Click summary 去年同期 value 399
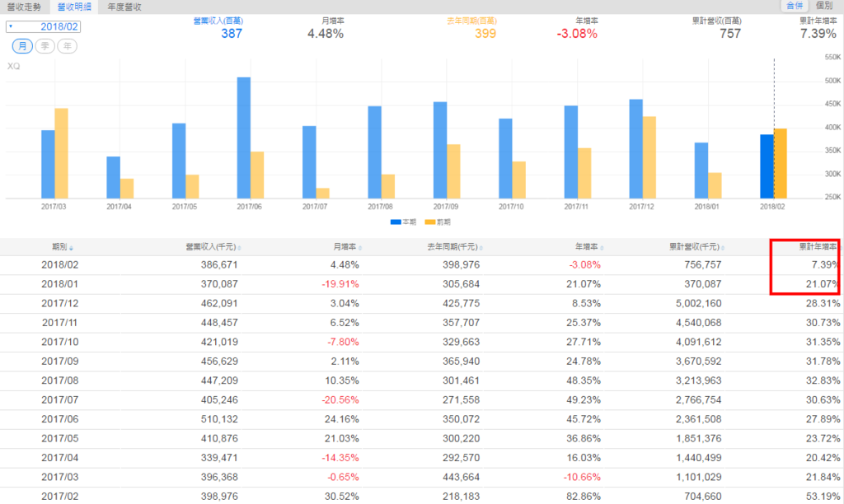Viewport: 844px width, 504px height. pos(485,34)
